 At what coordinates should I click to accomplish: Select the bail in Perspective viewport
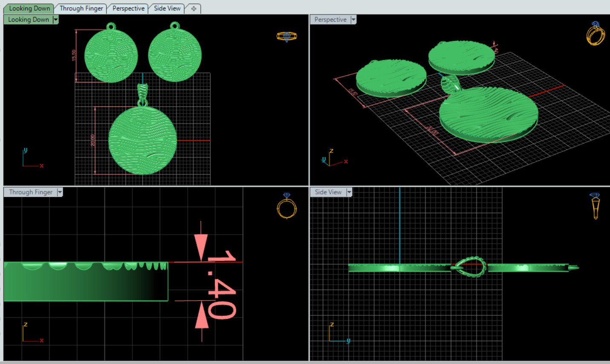pos(450,84)
